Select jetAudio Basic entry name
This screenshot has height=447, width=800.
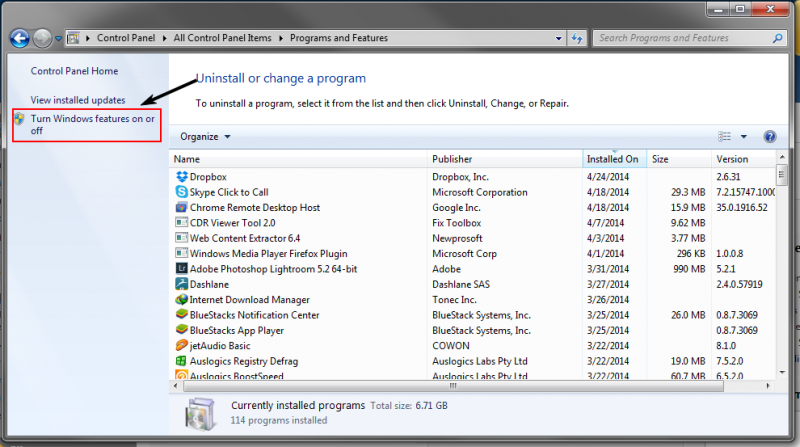point(220,346)
